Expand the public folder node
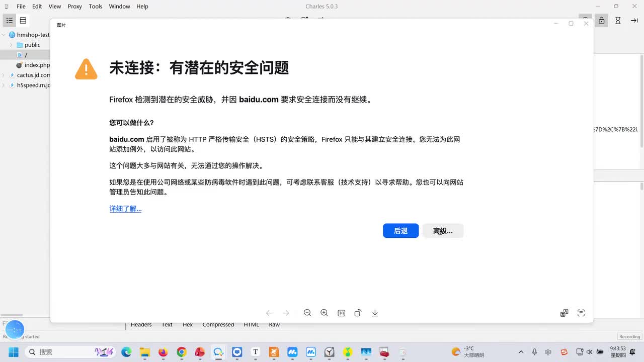The height and width of the screenshot is (362, 644). click(x=11, y=45)
